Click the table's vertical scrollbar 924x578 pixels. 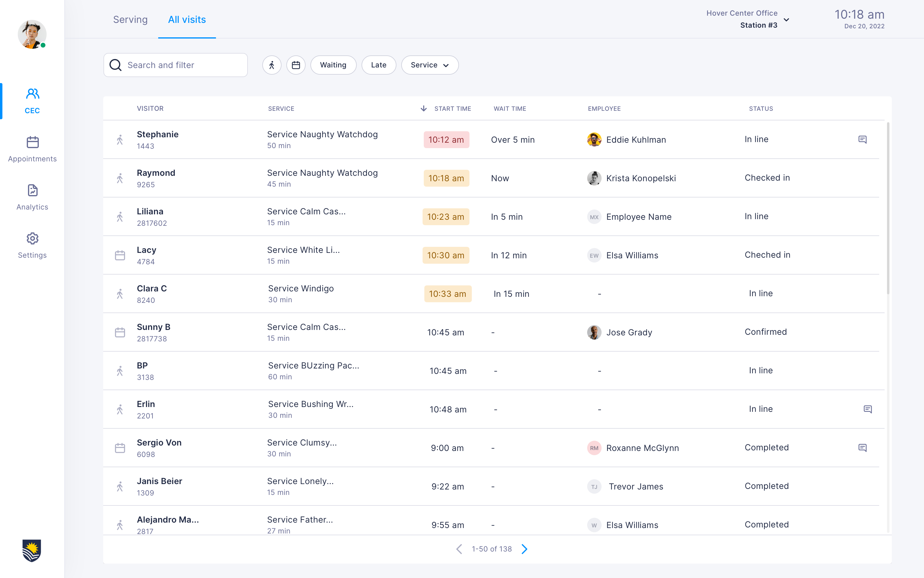888,208
